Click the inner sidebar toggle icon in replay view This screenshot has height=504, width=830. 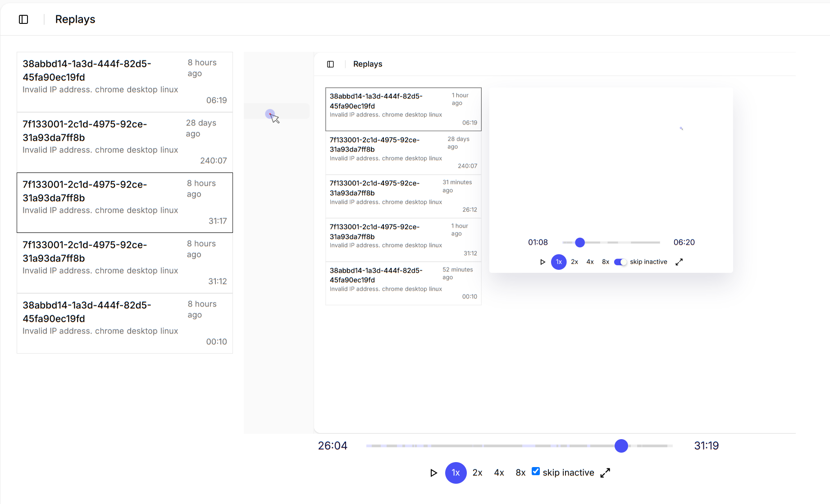coord(330,64)
